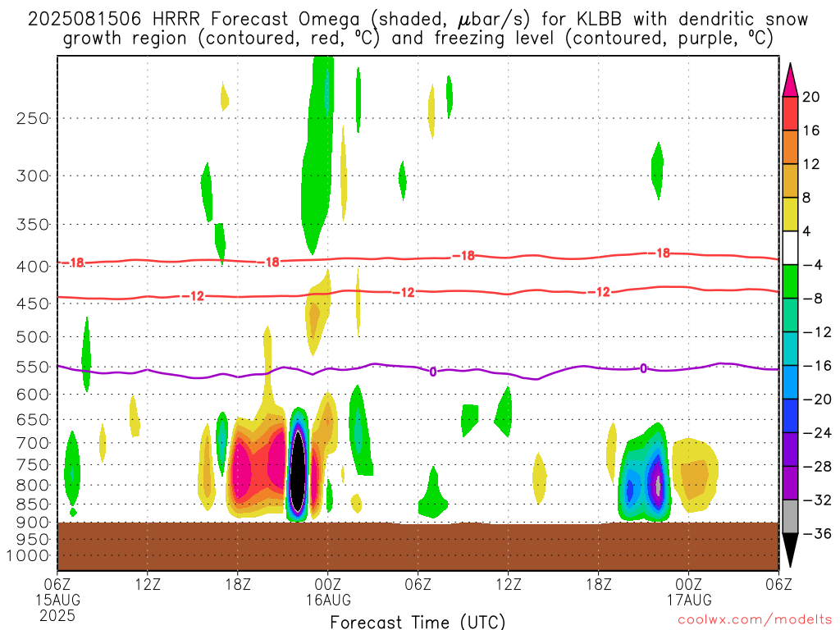Click the 17AUG date label on time axis
The height and width of the screenshot is (630, 840).
[689, 600]
